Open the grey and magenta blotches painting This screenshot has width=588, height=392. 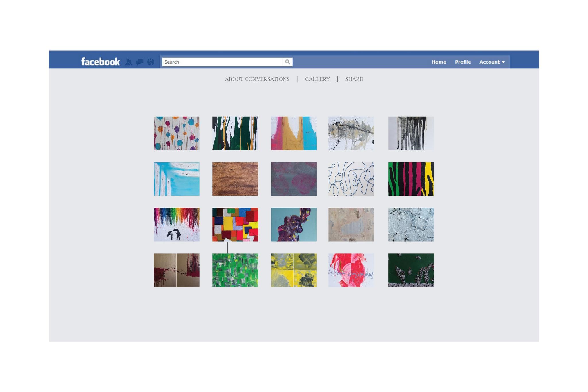[294, 179]
